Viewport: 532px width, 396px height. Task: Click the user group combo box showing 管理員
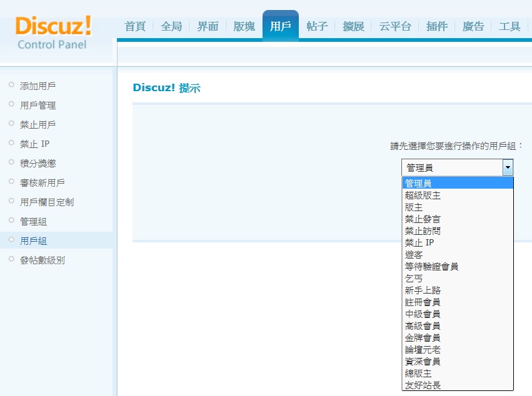point(457,167)
